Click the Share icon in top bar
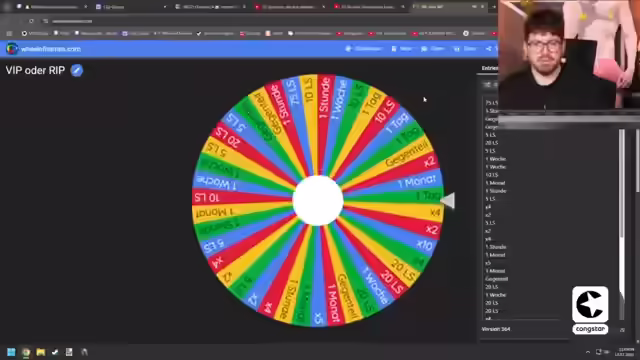640x360 pixels. (489, 49)
